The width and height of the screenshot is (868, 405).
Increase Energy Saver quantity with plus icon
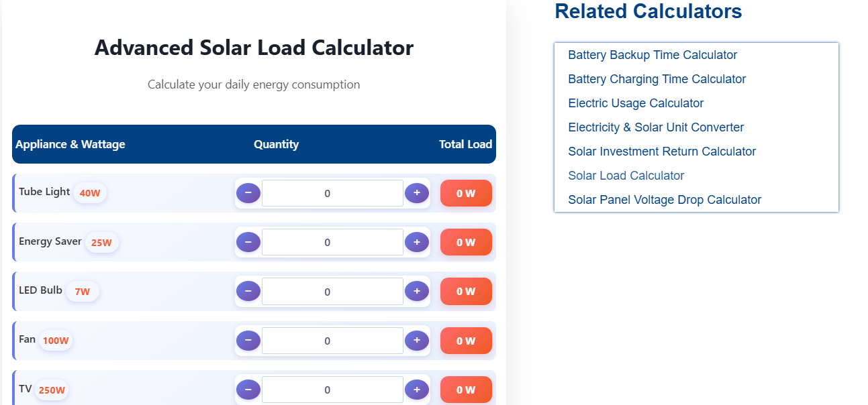pos(416,241)
